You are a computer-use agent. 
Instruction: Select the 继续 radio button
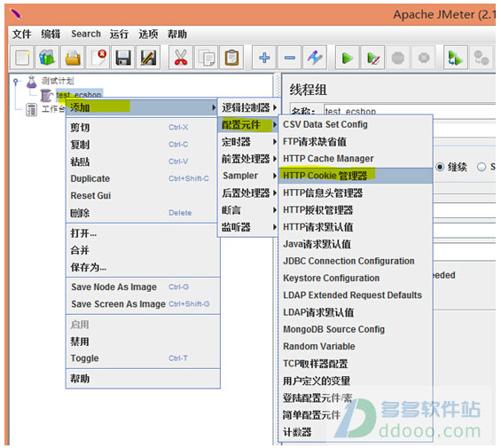click(440, 167)
